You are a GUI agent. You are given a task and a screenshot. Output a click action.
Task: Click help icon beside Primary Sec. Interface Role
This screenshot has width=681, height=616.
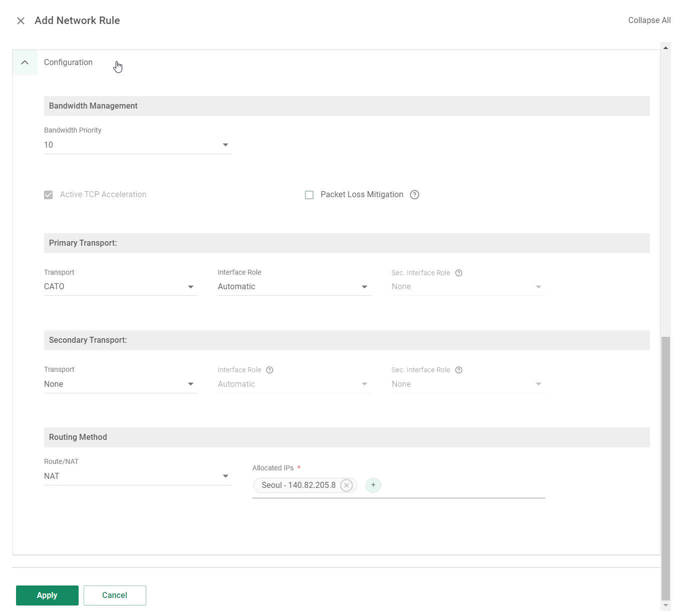[459, 273]
